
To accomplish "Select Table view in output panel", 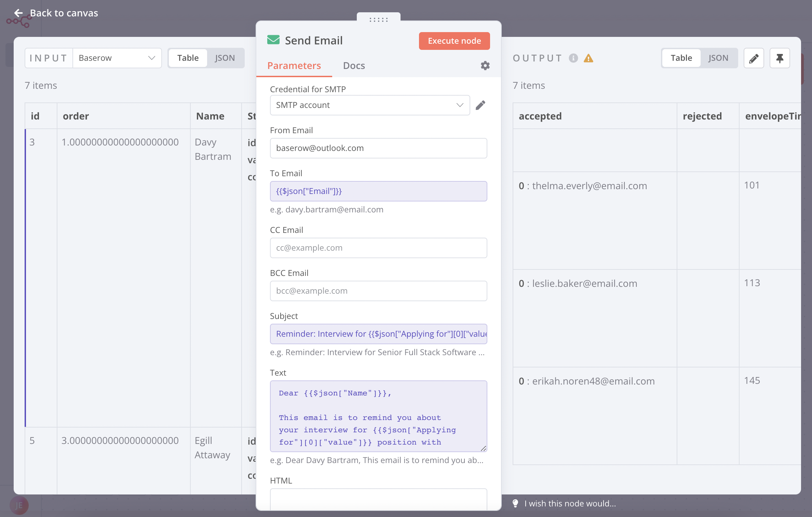I will (x=681, y=58).
